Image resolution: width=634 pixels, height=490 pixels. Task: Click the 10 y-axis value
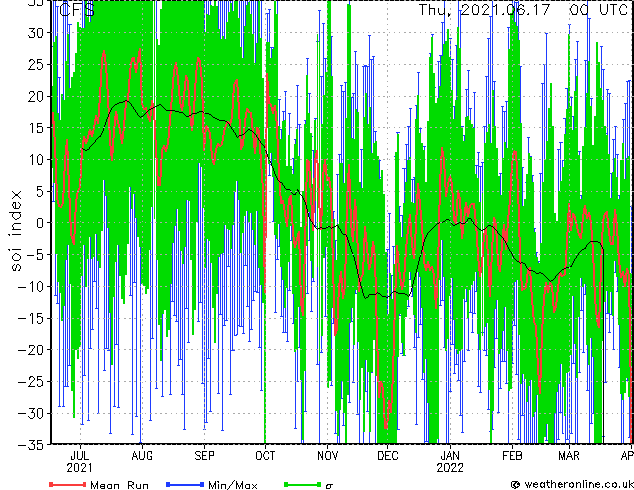click(x=35, y=160)
